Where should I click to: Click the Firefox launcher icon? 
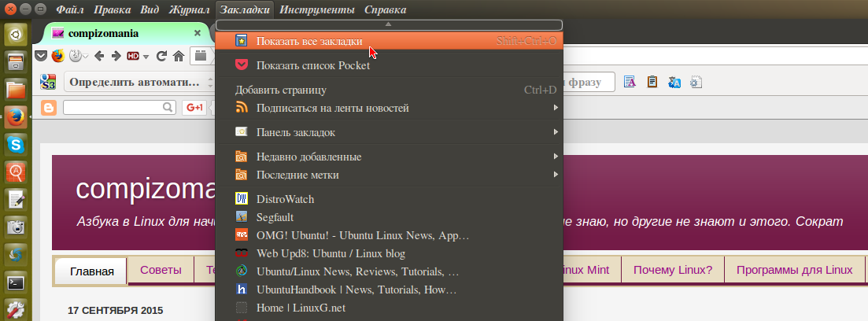coord(16,117)
